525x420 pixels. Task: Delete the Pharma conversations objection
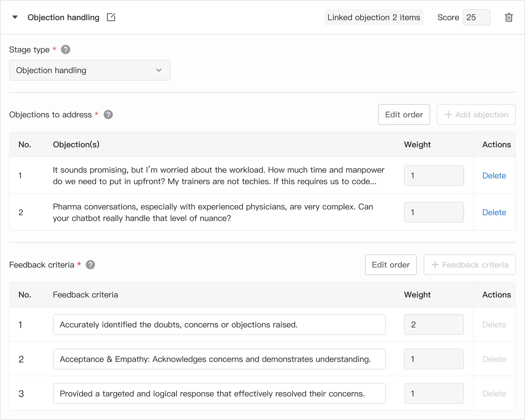coord(494,212)
